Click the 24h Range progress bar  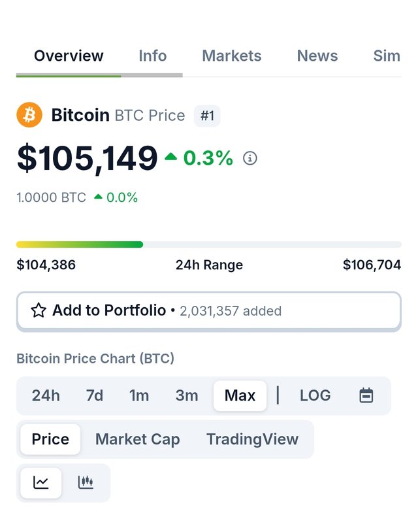click(209, 244)
